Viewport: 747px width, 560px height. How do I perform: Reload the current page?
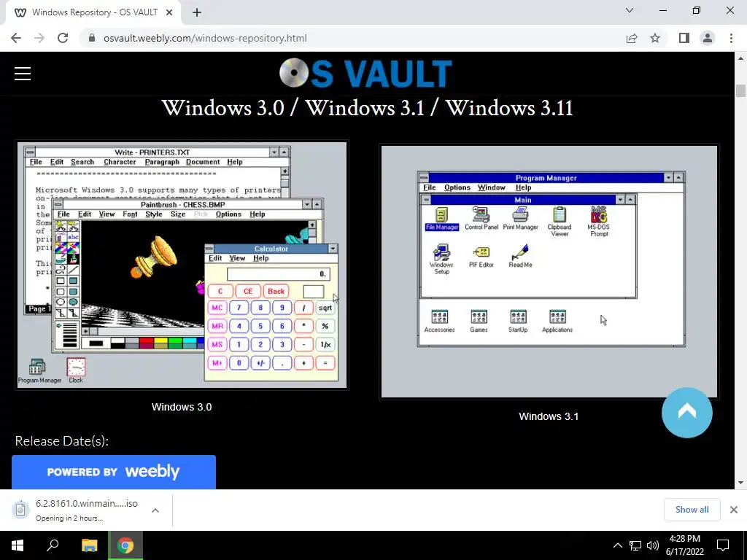[63, 38]
